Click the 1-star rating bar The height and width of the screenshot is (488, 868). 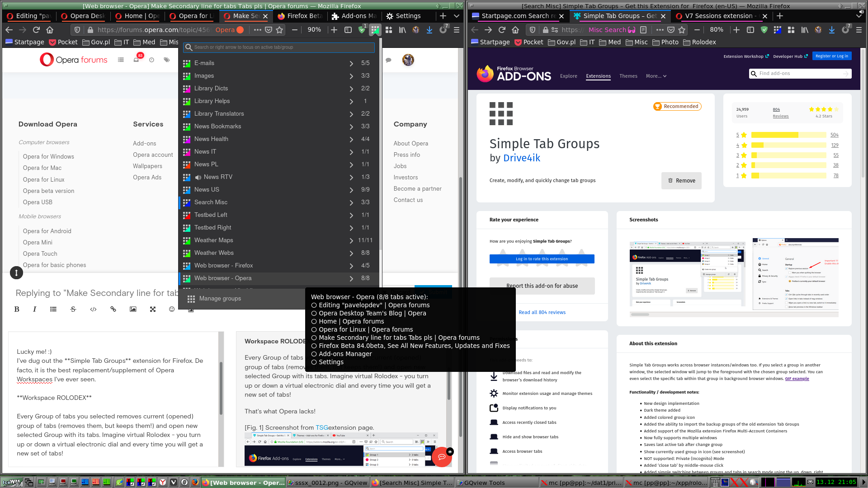tap(789, 176)
